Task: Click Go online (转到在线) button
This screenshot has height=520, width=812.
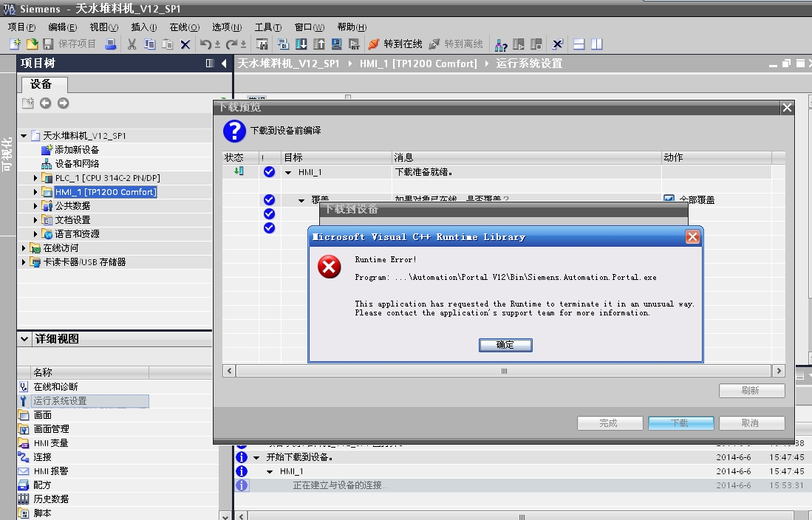Action: (395, 44)
